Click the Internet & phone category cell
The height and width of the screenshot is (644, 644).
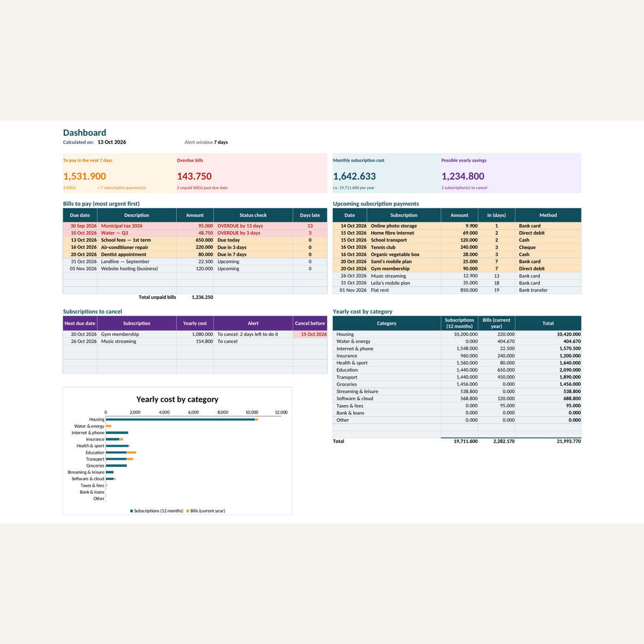[386, 349]
